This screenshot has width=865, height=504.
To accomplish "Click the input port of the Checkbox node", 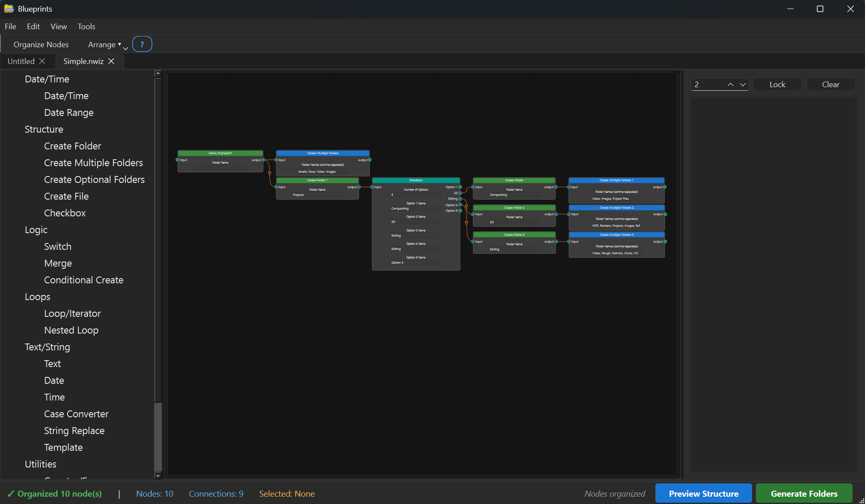I will (x=372, y=187).
